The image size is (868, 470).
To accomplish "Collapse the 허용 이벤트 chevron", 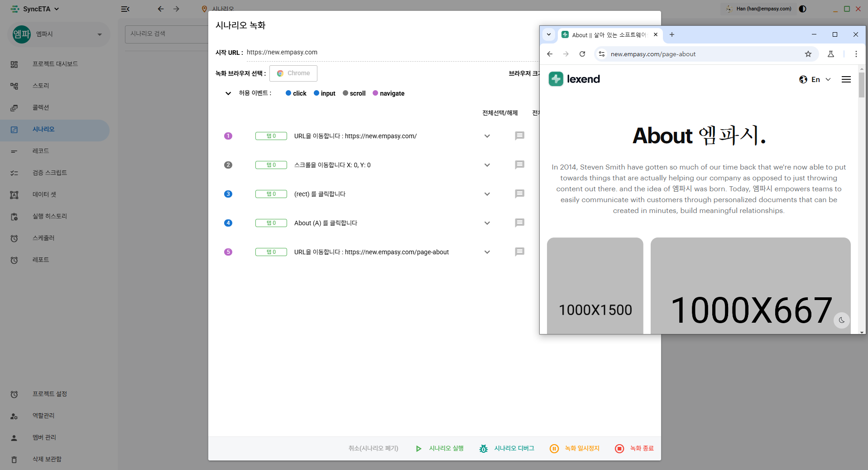I will pyautogui.click(x=228, y=93).
